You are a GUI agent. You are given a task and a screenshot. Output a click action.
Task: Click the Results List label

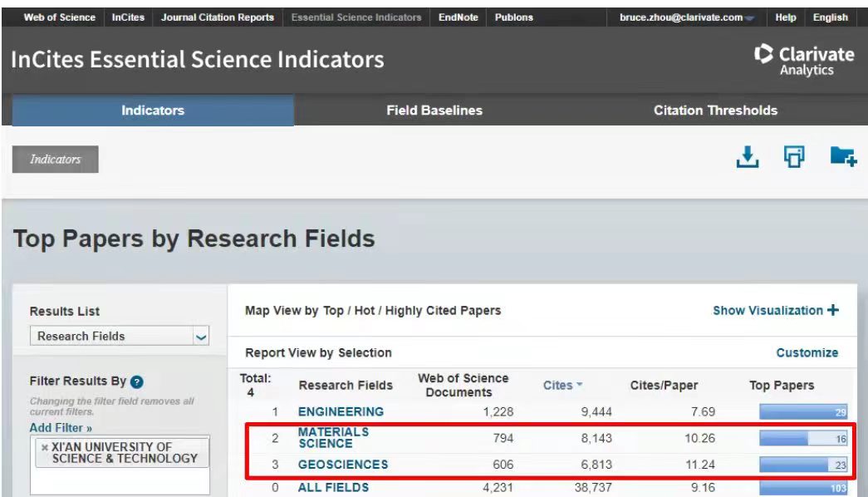click(x=65, y=312)
